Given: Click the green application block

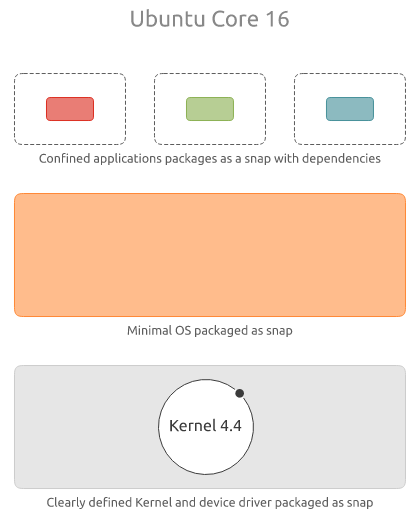Looking at the screenshot, I should pos(210,109).
